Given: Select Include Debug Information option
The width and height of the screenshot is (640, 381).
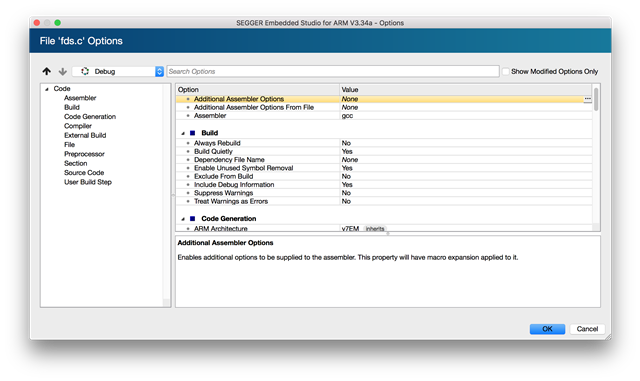Looking at the screenshot, I should [x=384, y=185].
